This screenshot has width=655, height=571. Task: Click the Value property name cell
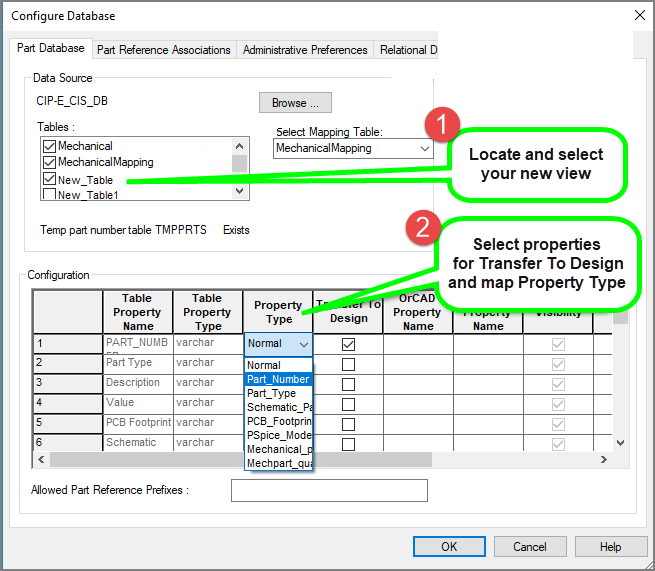(138, 404)
